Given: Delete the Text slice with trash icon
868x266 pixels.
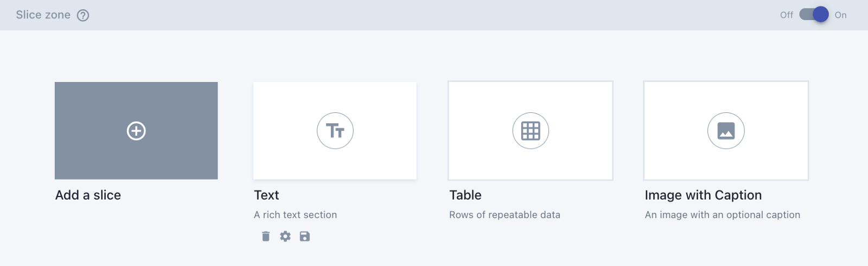Looking at the screenshot, I should [x=266, y=236].
